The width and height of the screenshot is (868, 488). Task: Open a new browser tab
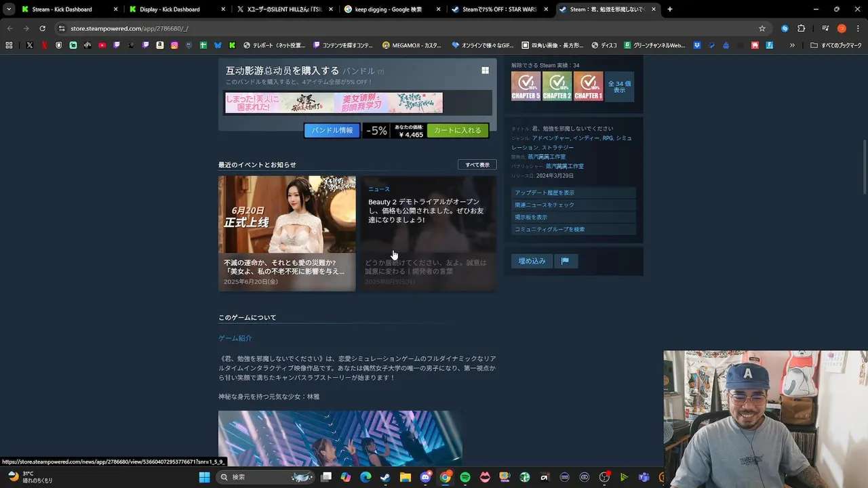[x=670, y=9]
